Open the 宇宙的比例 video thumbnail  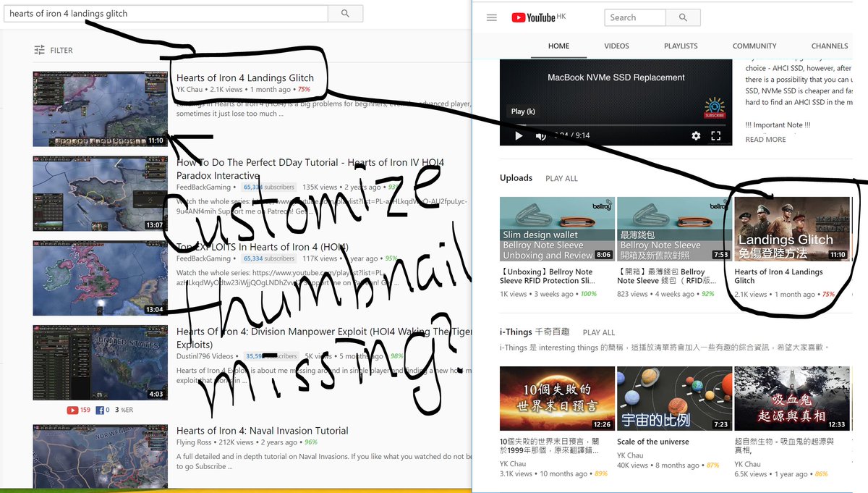click(675, 398)
